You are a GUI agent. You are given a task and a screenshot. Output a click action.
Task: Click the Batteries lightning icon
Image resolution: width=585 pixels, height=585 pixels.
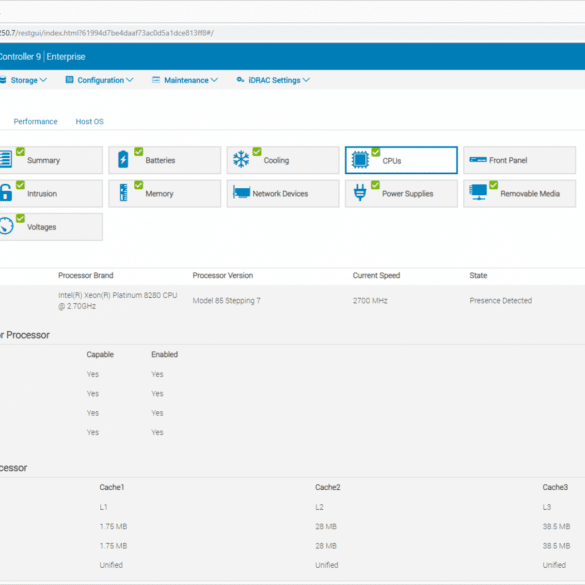[123, 159]
